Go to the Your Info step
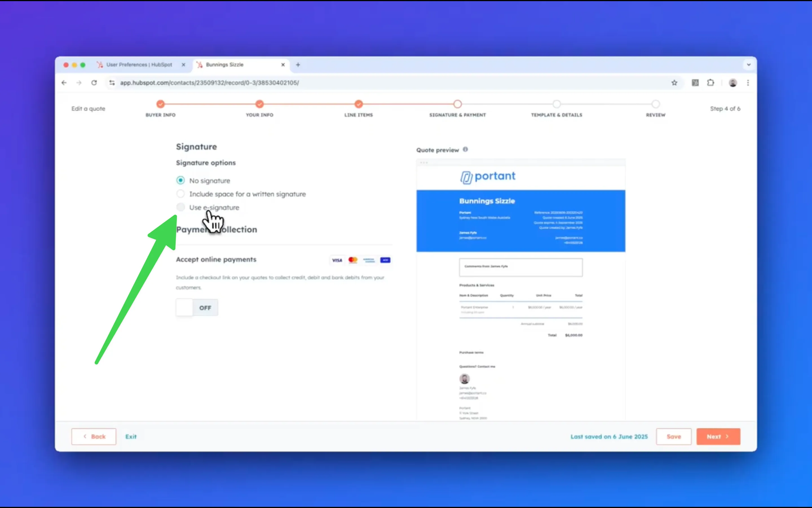 (259, 104)
